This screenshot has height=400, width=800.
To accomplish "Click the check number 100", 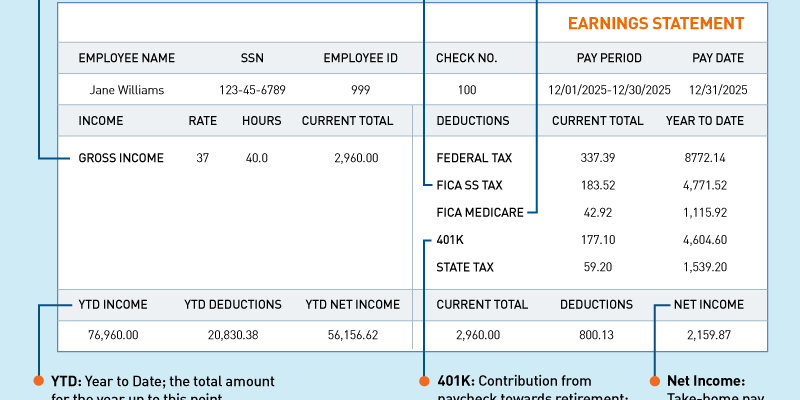I will pyautogui.click(x=466, y=90).
